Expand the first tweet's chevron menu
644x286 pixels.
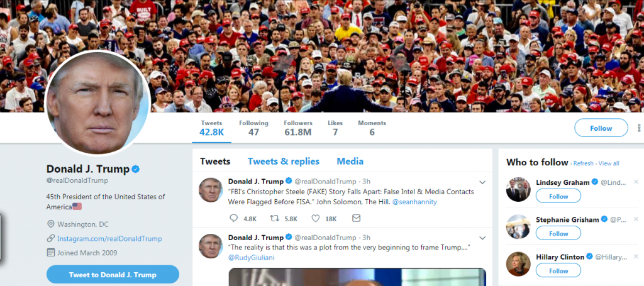point(482,182)
